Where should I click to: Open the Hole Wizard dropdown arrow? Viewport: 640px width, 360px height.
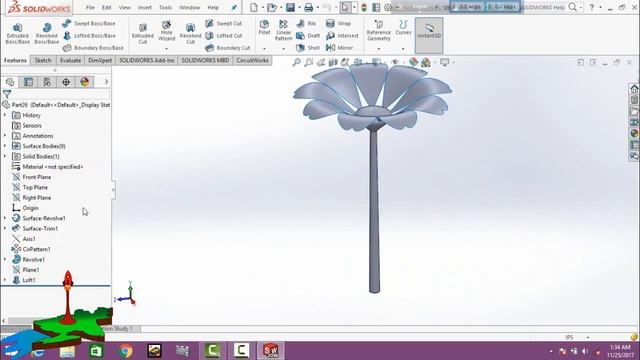166,49
